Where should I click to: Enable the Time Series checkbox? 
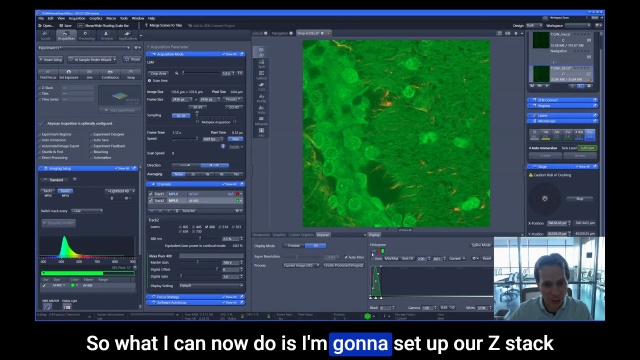[40, 99]
